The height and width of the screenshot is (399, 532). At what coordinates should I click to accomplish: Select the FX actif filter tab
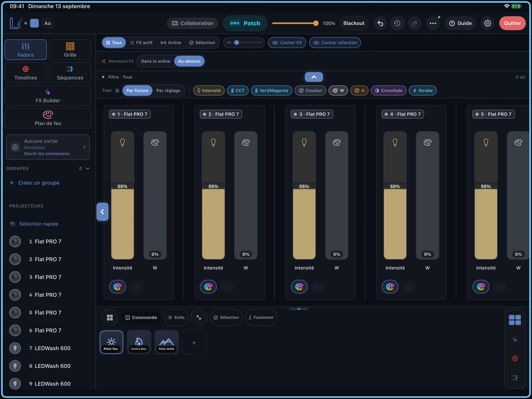coord(141,43)
